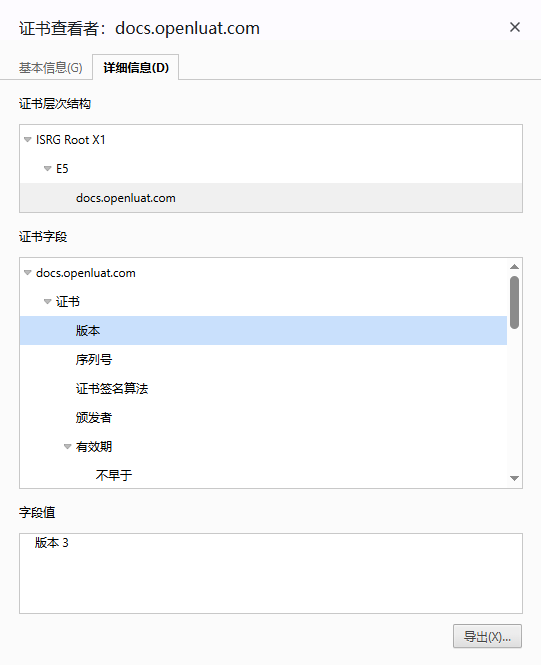Screen dimensions: 541x665
Task: Select the 不早于 field
Action: click(114, 475)
